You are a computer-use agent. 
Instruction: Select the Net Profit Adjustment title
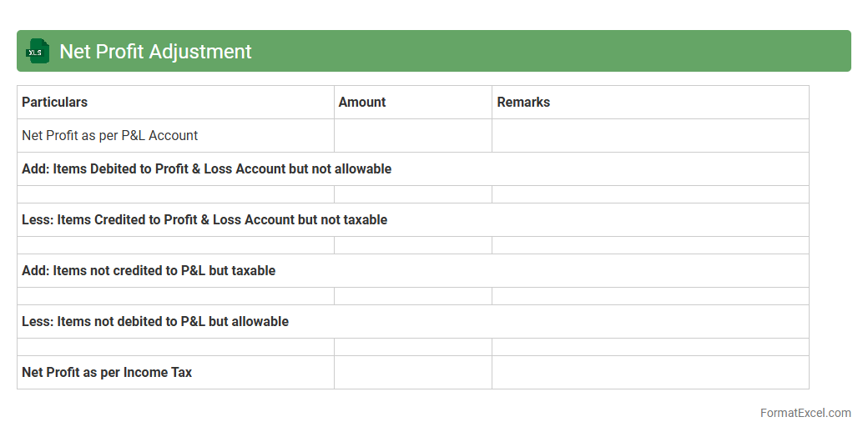[155, 52]
